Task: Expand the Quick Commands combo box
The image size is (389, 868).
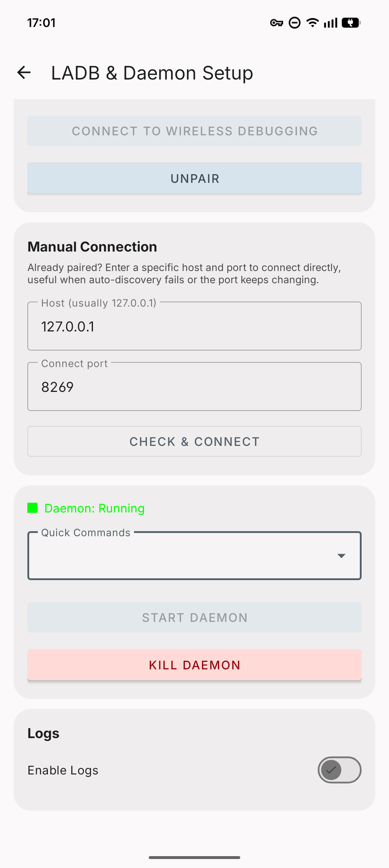Action: pyautogui.click(x=194, y=556)
